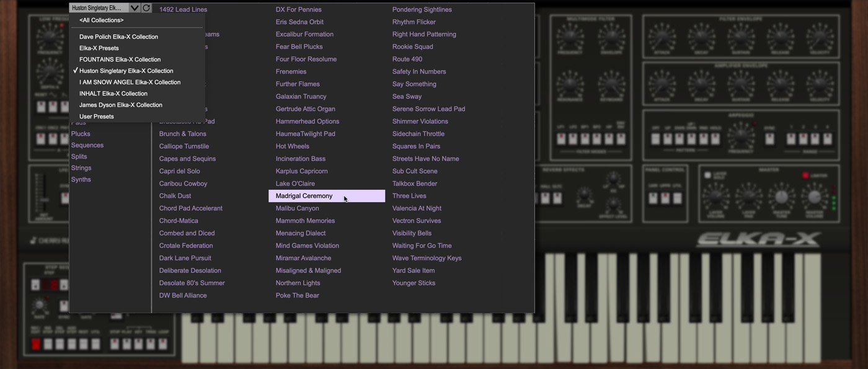
Task: Load Four Floor Resolume preset
Action: tap(306, 59)
